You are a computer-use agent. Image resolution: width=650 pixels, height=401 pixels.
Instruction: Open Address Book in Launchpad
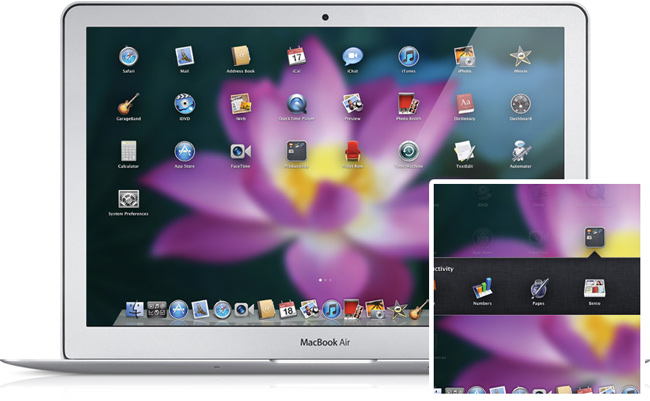coord(240,57)
